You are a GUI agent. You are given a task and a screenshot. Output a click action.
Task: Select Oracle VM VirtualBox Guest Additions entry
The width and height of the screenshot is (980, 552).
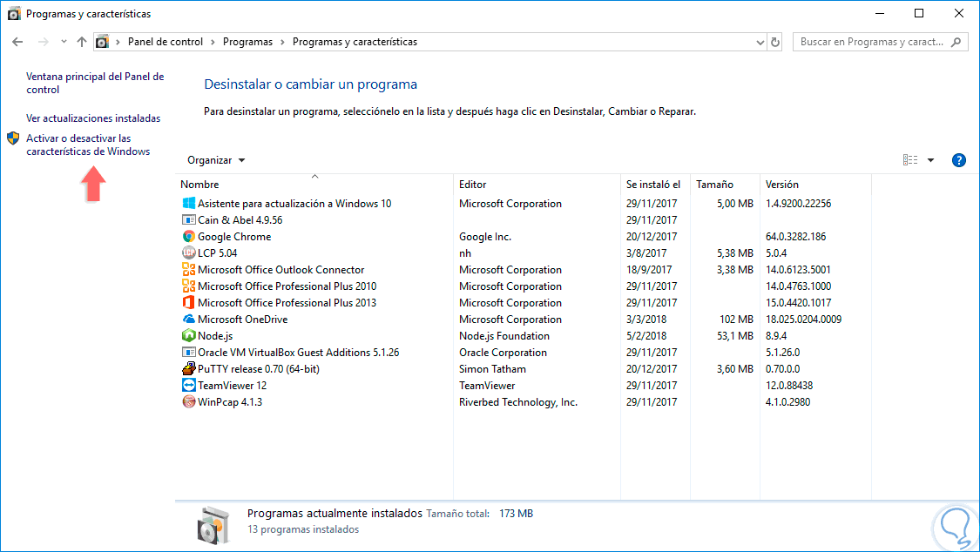298,352
